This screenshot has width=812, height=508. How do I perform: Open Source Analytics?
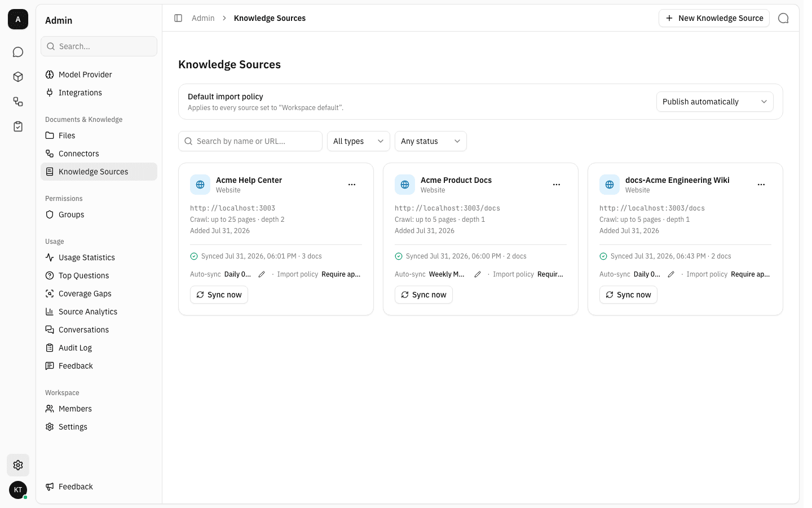(x=99, y=312)
